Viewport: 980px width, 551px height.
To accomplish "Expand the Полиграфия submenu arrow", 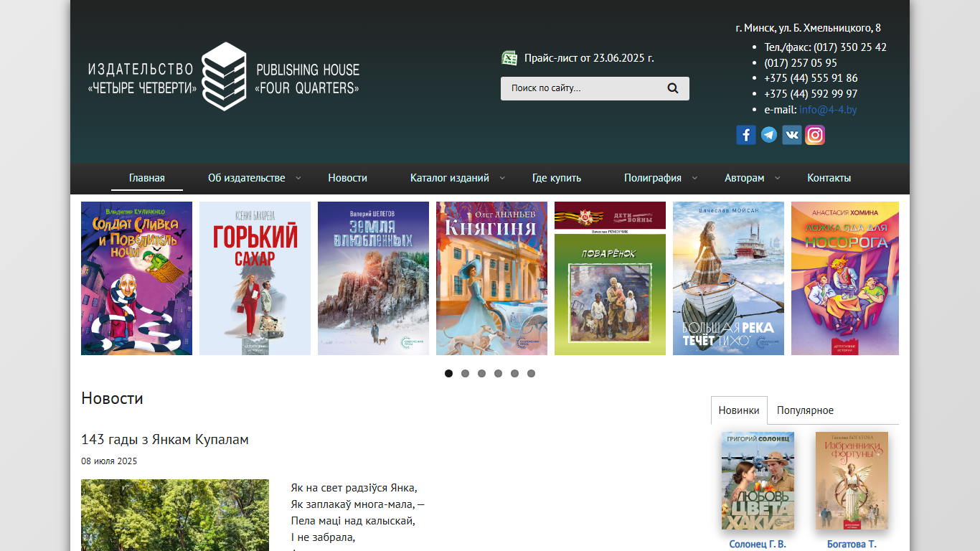I will click(x=694, y=178).
